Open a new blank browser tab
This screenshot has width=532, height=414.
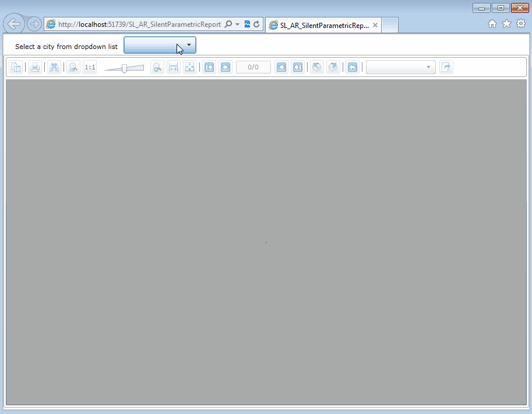390,25
